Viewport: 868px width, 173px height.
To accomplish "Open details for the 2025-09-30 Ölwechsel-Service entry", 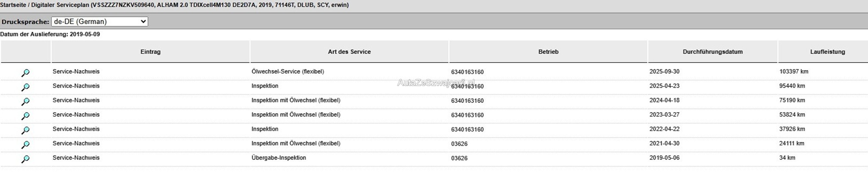I will pos(25,73).
